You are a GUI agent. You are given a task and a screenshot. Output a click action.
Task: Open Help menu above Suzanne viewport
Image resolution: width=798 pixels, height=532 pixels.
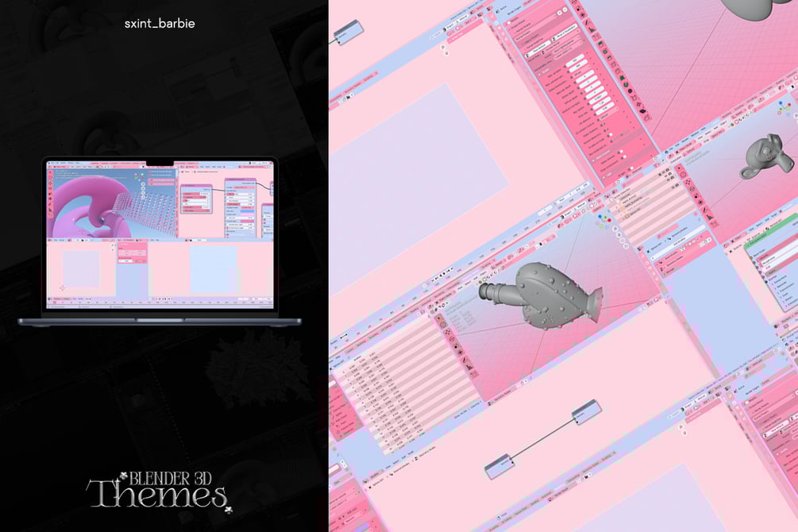(x=704, y=129)
